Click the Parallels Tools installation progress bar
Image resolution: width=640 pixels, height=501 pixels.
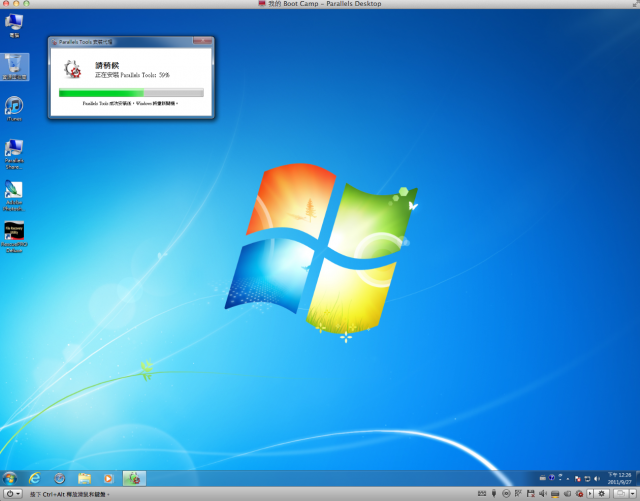point(131,93)
